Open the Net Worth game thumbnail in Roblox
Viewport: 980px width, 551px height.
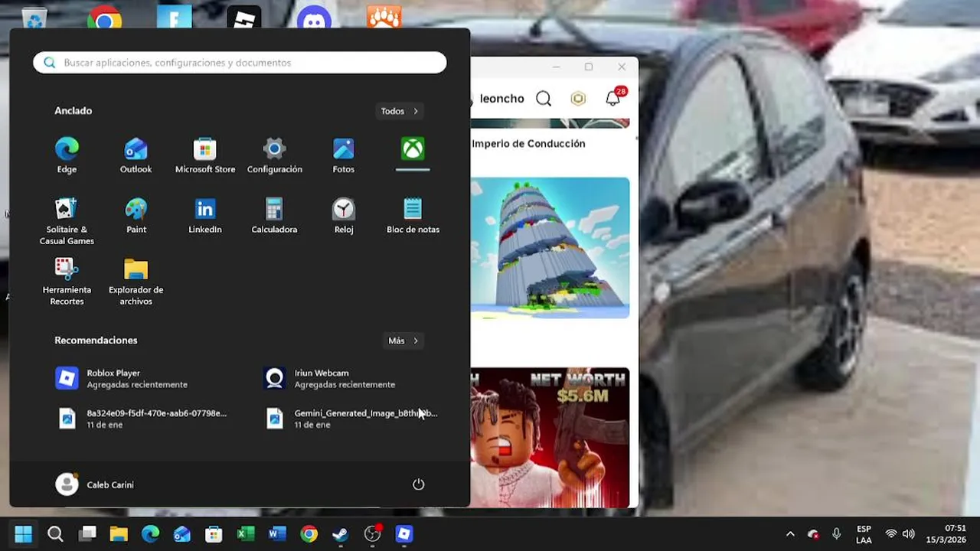(x=550, y=437)
